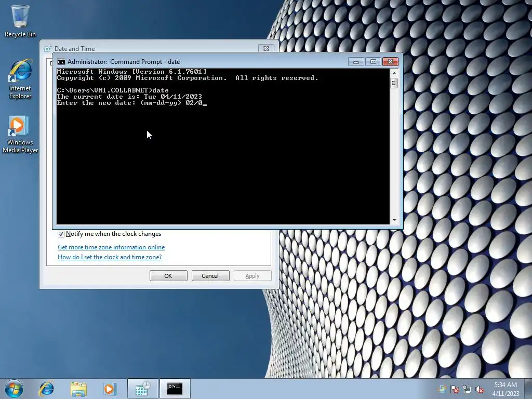The width and height of the screenshot is (532, 399).
Task: Open the muted volume speaker tray icon
Action: pyautogui.click(x=480, y=390)
